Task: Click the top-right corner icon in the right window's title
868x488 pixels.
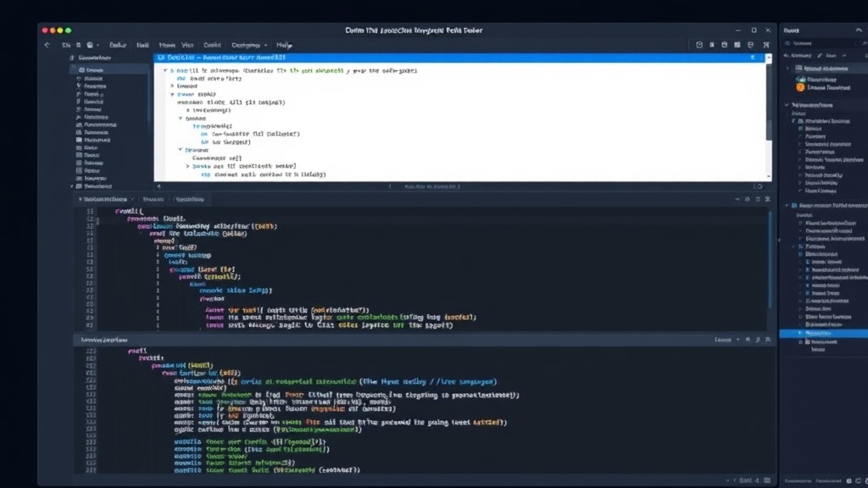Action: click(859, 30)
